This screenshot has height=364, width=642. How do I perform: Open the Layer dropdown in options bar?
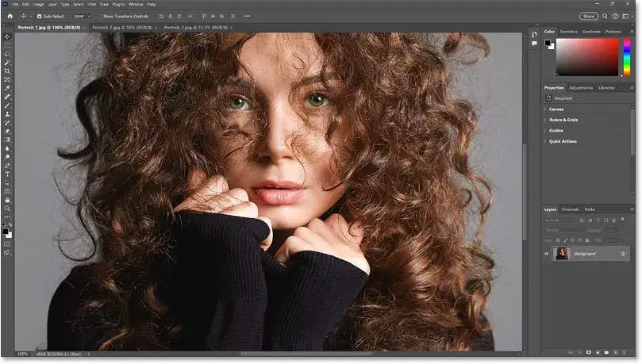tap(80, 15)
